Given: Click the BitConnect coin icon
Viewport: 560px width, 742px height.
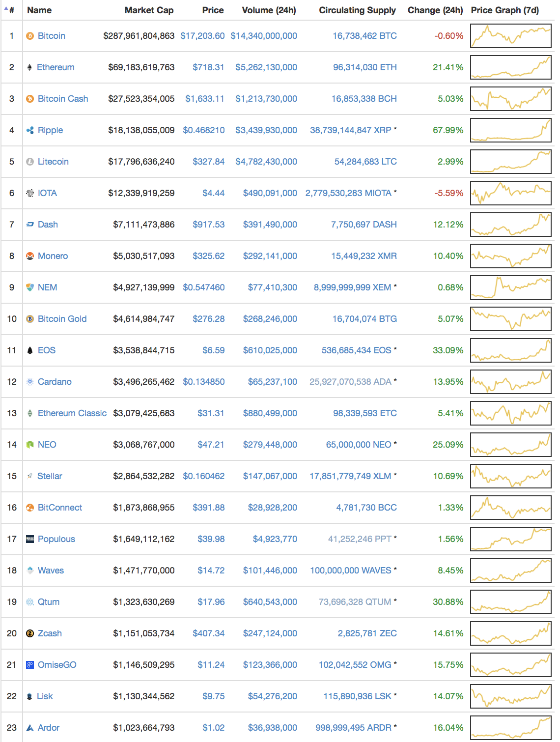Looking at the screenshot, I should pos(30,508).
